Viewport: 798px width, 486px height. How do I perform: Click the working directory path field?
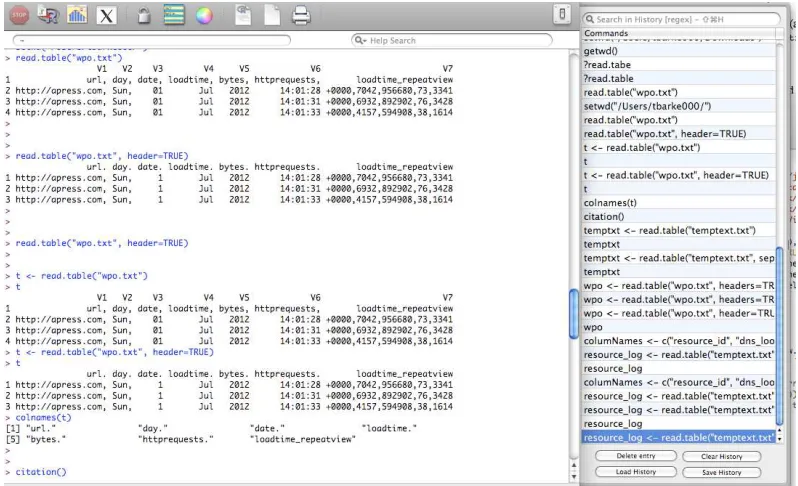[x=152, y=40]
